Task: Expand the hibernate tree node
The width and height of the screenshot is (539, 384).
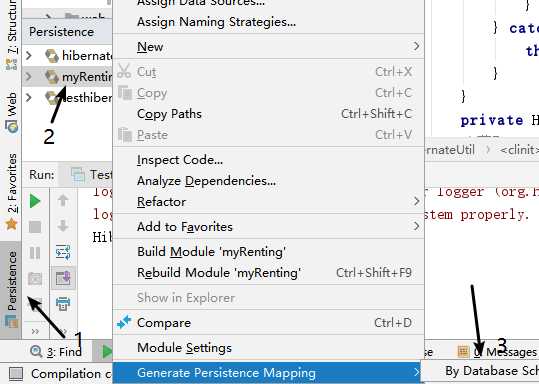Action: (29, 55)
